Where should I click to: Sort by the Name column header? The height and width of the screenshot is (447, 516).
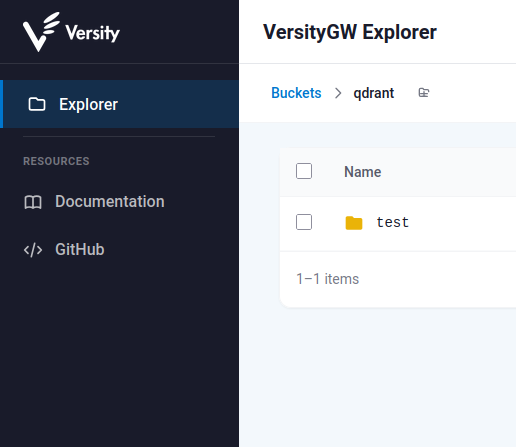click(362, 172)
